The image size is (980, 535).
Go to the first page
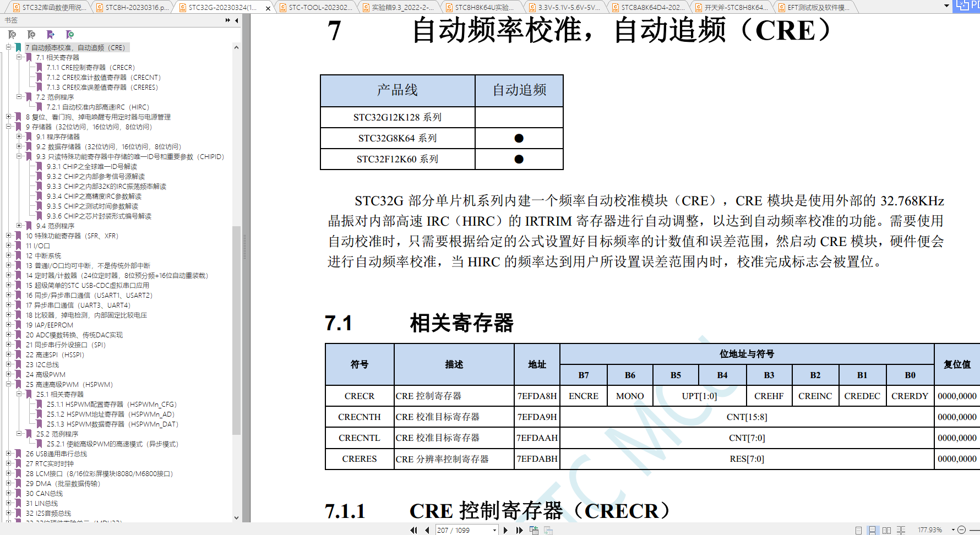[x=414, y=530]
